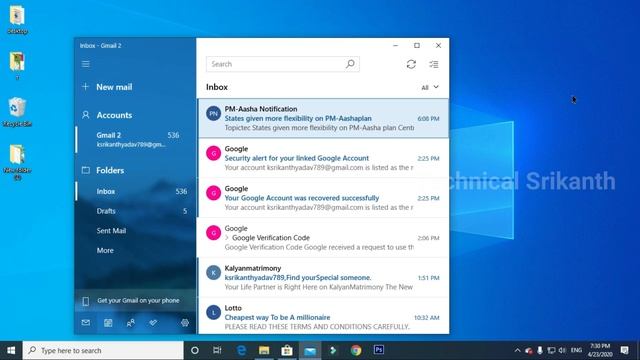Open Lotto Cheapest way millionaire email
640x360 pixels.
point(323,317)
